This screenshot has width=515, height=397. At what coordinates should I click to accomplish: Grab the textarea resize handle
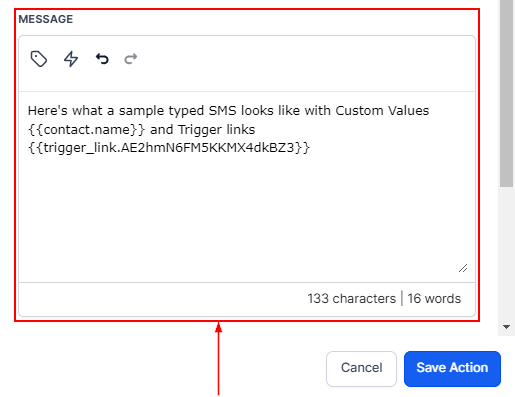coord(463,268)
